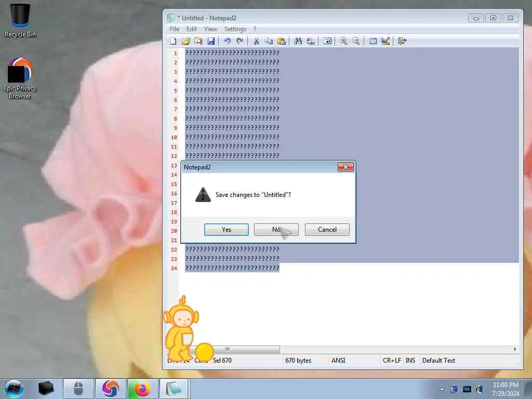The image size is (532, 399).
Task: Click the Cut scissors icon
Action: point(256,41)
